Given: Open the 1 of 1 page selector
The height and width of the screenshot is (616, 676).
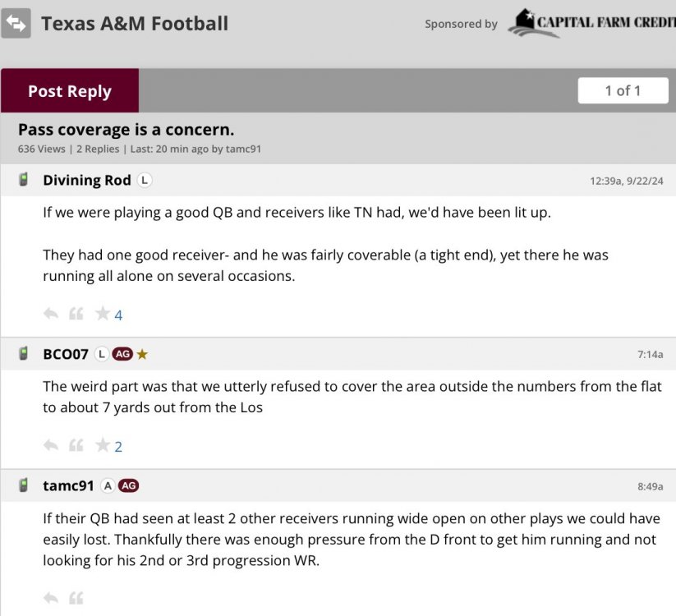Looking at the screenshot, I should (623, 90).
